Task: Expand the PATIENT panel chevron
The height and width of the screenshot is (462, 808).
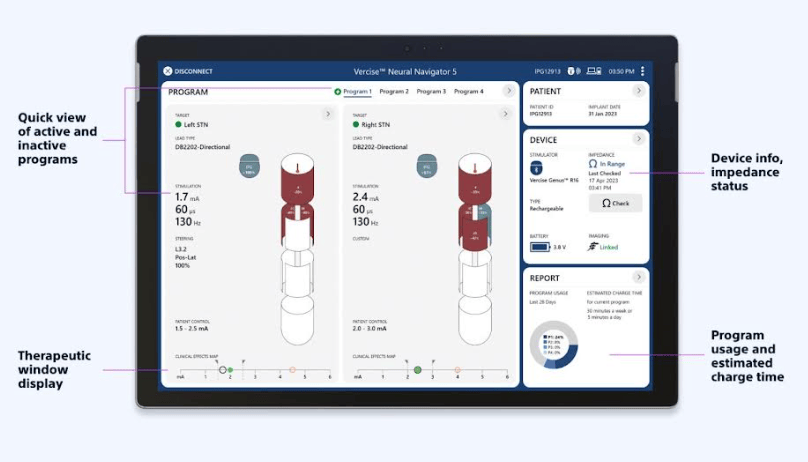Action: click(x=638, y=91)
